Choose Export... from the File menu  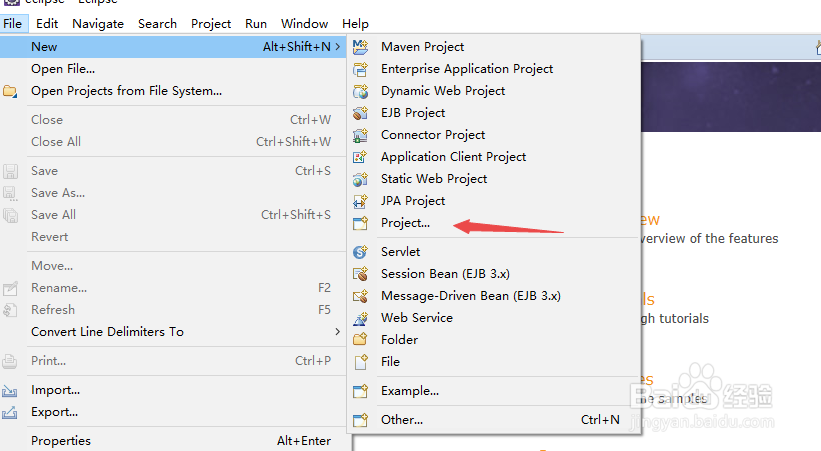click(x=55, y=412)
